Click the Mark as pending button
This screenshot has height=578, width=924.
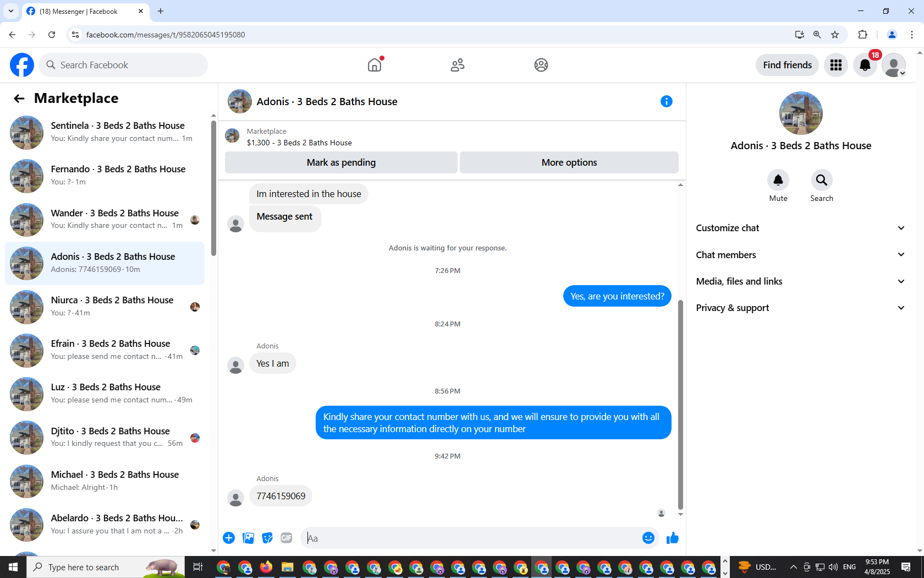(x=341, y=162)
